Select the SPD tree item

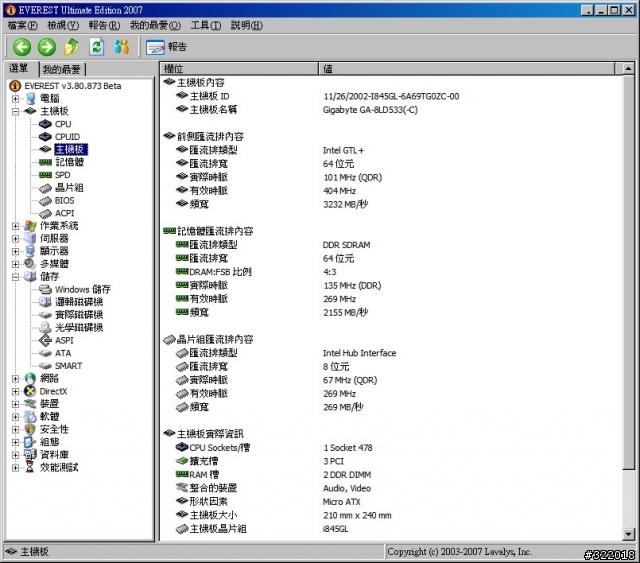tap(62, 175)
